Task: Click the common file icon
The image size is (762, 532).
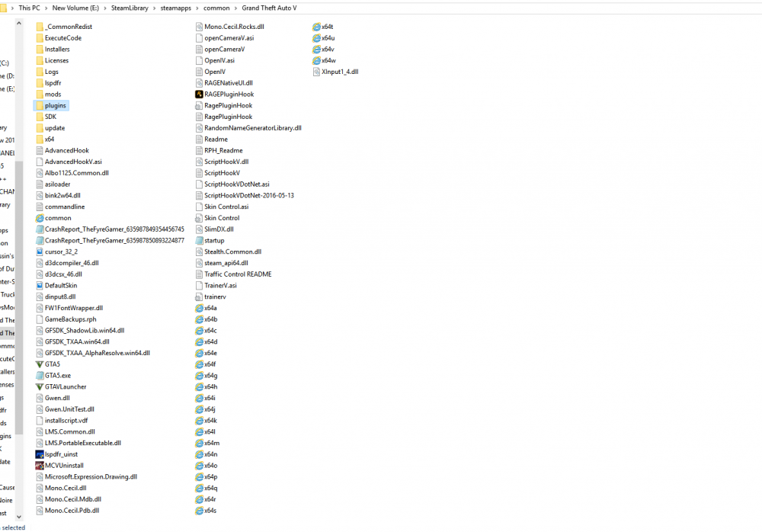Action: click(40, 218)
